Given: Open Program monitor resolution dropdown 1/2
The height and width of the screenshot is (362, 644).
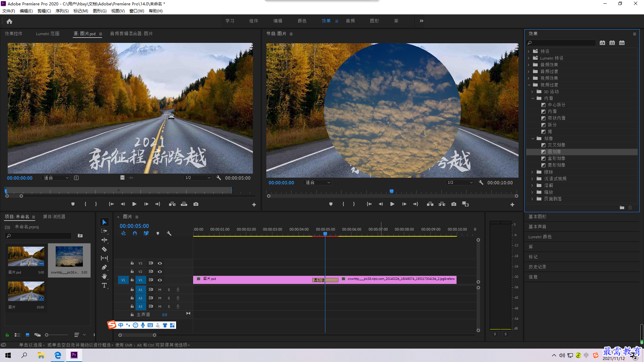Looking at the screenshot, I should coord(460,183).
